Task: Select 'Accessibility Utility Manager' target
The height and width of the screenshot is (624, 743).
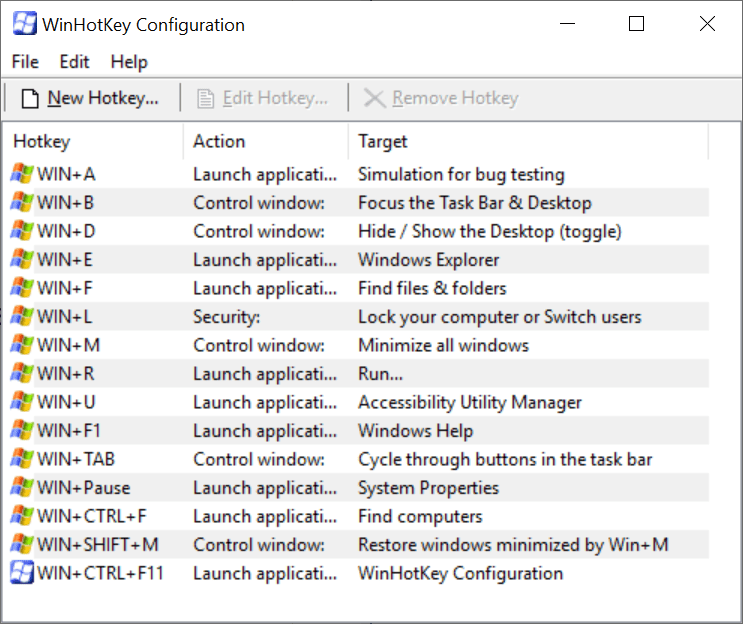Action: coord(470,402)
